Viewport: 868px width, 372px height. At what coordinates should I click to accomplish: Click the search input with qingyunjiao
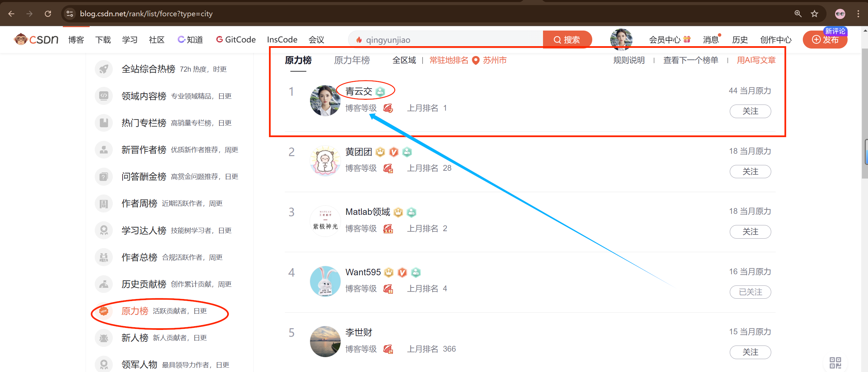point(446,40)
